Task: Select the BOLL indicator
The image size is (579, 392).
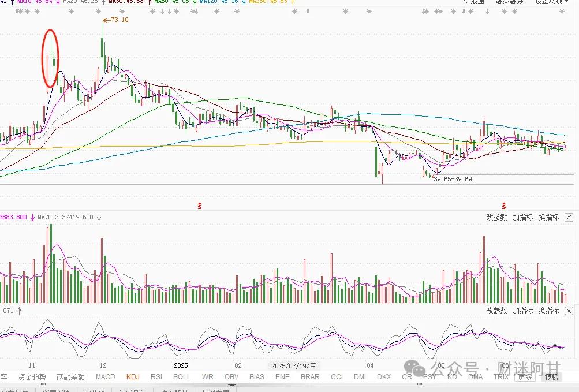Action: coord(182,376)
